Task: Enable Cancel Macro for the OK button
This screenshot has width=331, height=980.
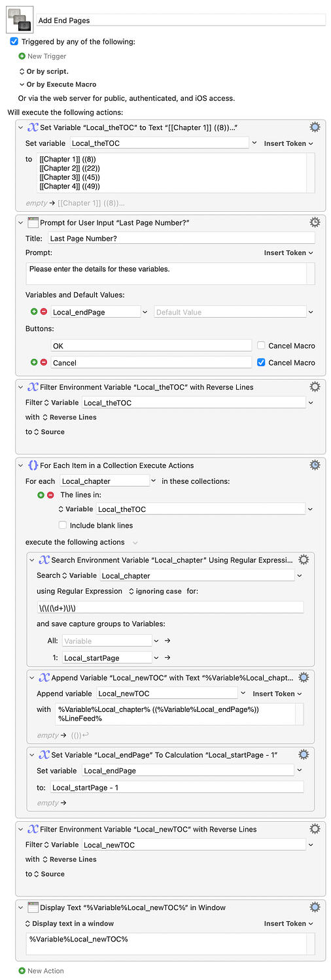Action: (x=262, y=345)
